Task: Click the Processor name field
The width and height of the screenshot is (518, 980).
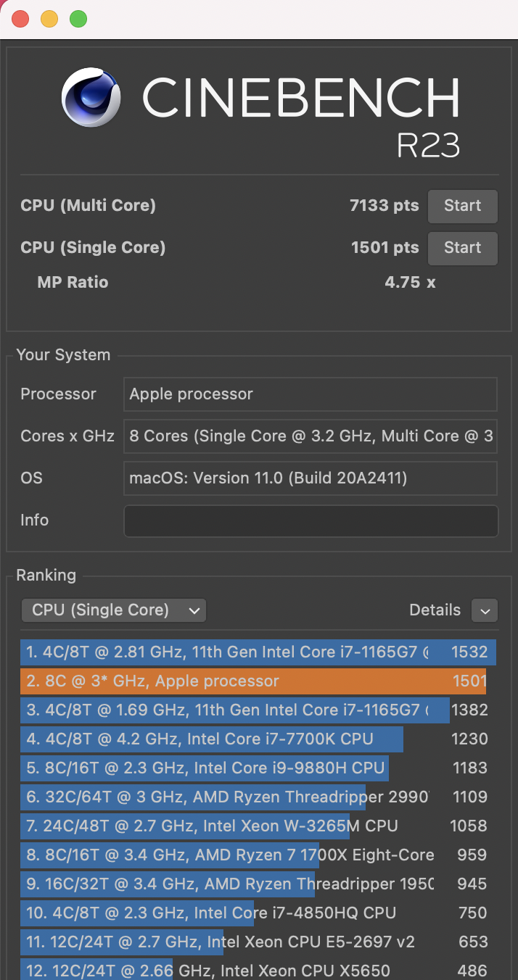Action: click(x=311, y=394)
